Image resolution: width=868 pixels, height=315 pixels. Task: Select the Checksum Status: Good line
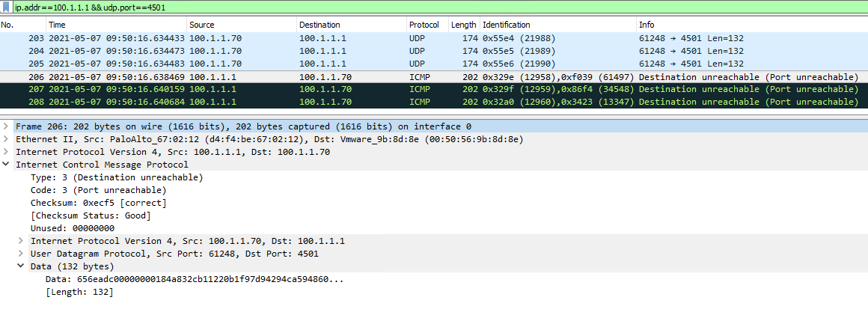91,216
